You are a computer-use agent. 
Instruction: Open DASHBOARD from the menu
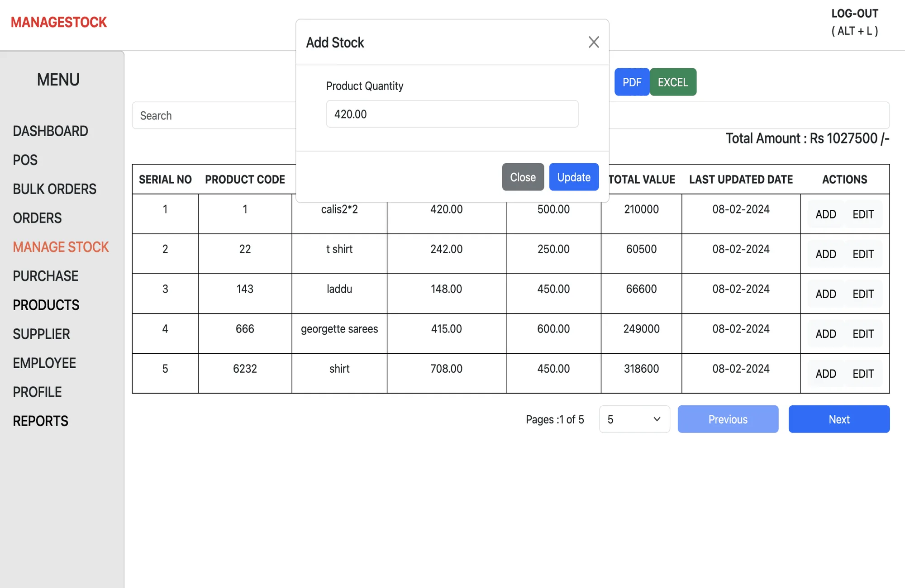[50, 131]
